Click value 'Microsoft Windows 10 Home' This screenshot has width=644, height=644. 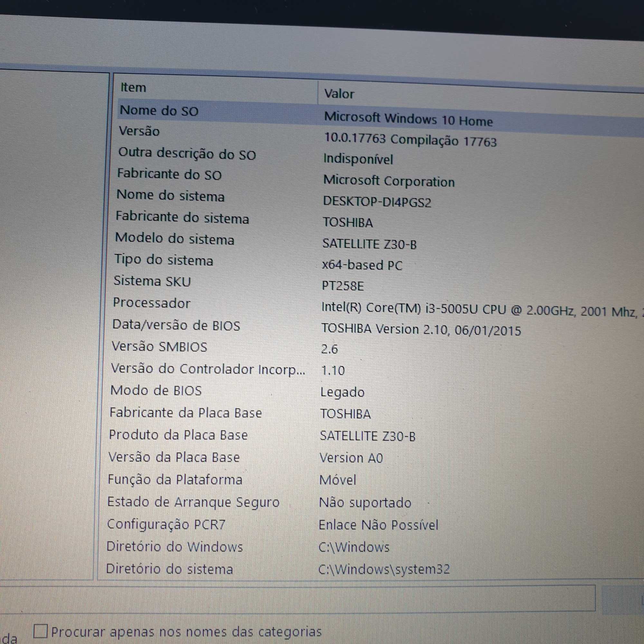(408, 119)
